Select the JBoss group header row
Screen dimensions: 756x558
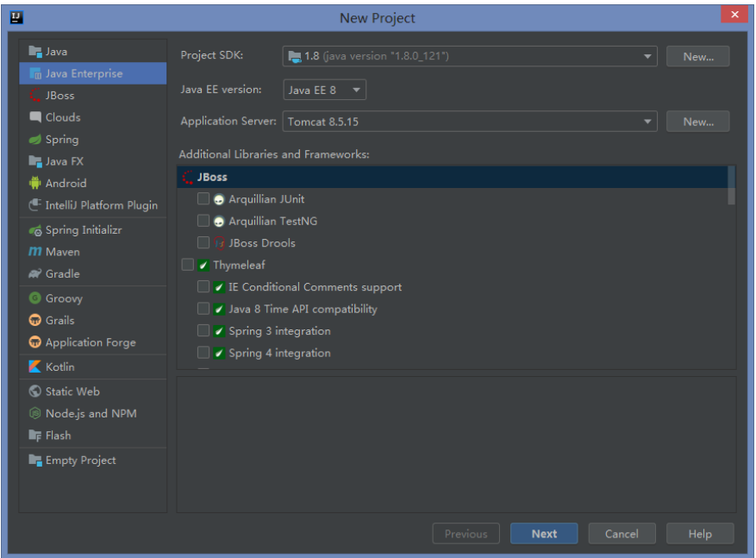point(453,177)
